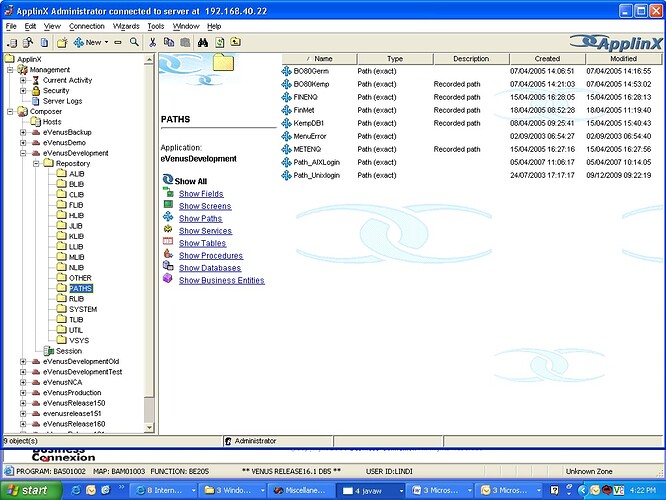
Task: Click the Copy toolbar icon
Action: [169, 42]
